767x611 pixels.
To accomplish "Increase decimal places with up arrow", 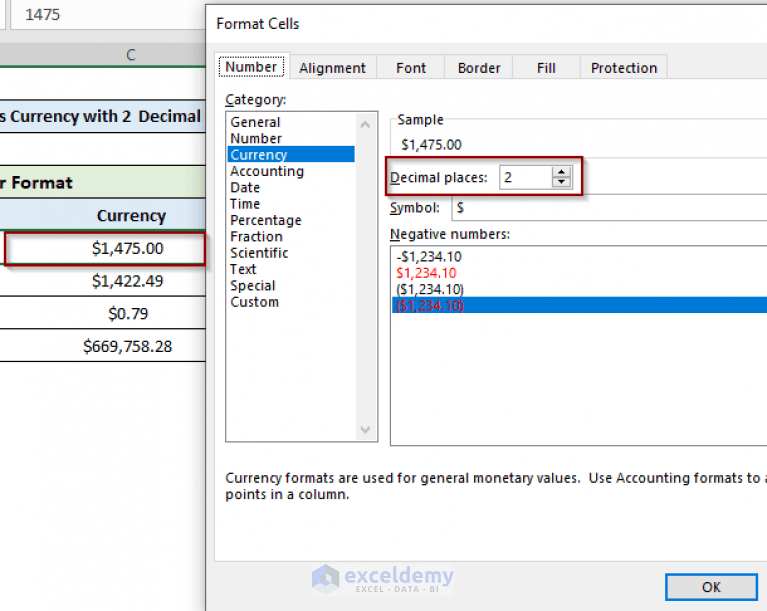I will [562, 172].
